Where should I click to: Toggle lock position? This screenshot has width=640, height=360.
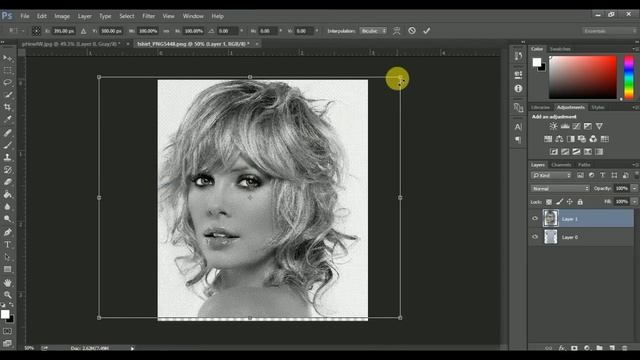[570, 202]
